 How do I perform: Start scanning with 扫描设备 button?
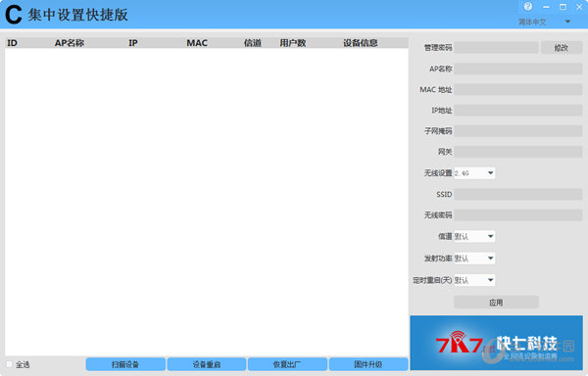(125, 364)
